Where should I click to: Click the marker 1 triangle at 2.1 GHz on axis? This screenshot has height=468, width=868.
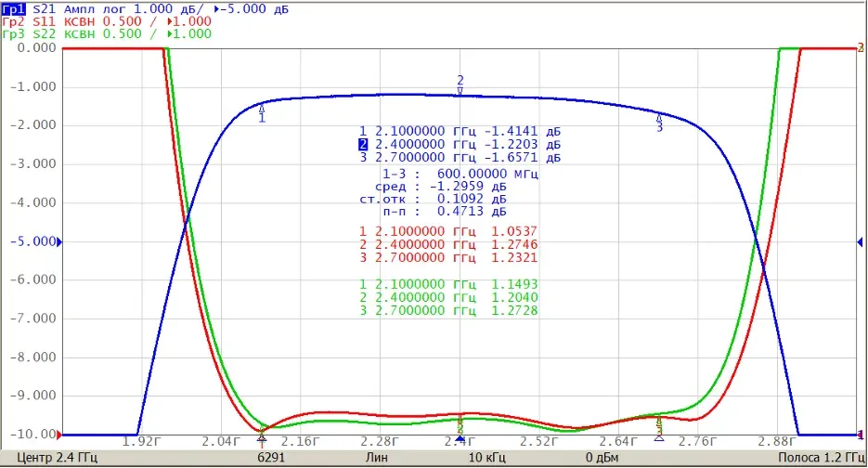tap(262, 438)
